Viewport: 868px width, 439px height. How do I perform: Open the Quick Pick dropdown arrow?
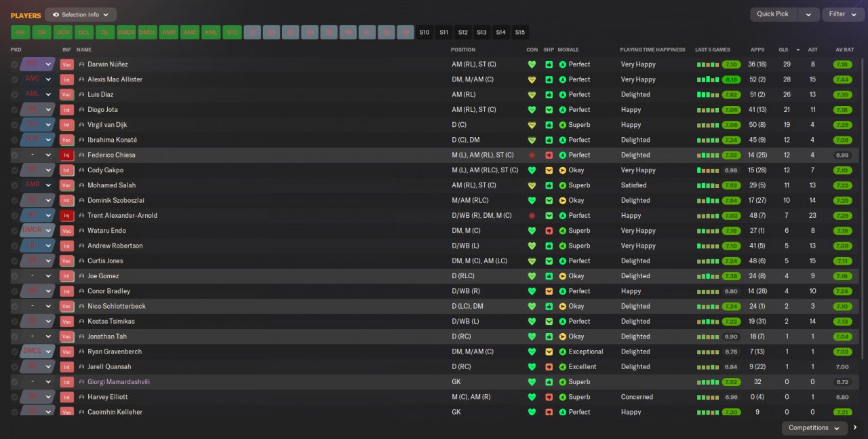coord(808,14)
